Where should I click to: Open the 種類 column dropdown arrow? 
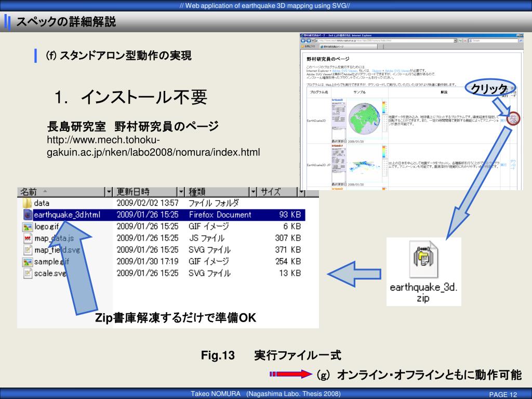point(253,192)
